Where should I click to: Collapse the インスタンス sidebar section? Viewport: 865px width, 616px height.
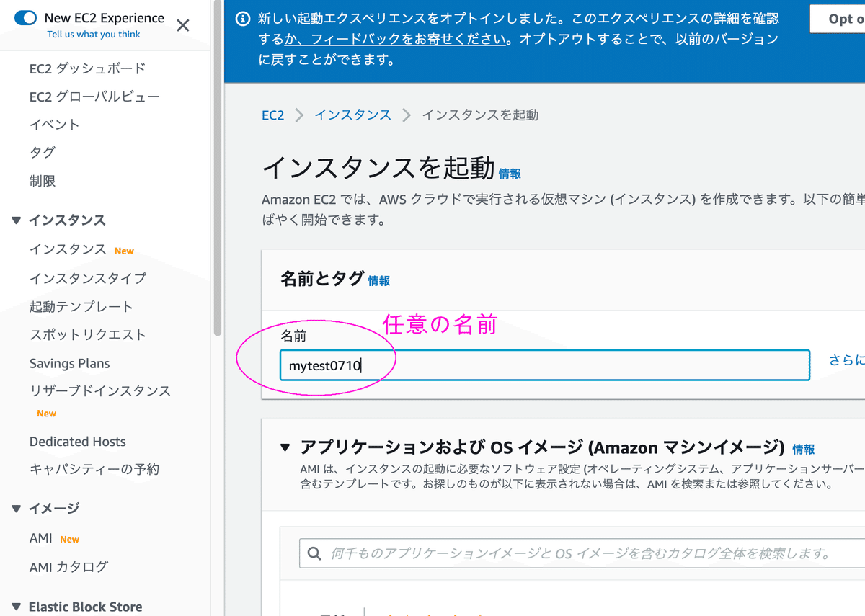[x=17, y=220]
